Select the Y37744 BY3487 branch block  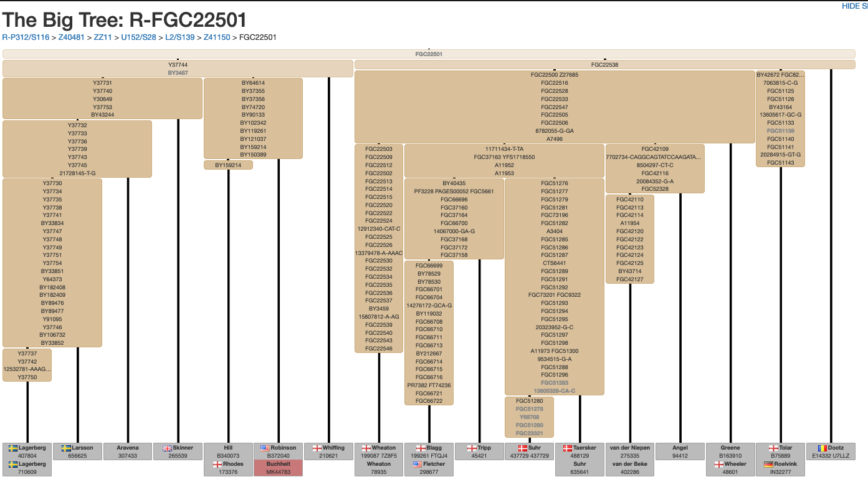pos(178,69)
